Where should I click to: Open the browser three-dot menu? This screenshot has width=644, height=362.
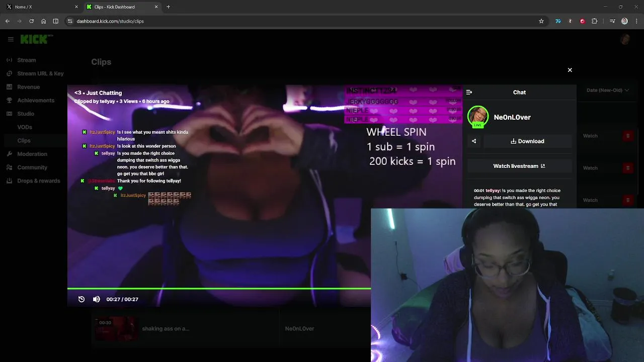point(636,21)
